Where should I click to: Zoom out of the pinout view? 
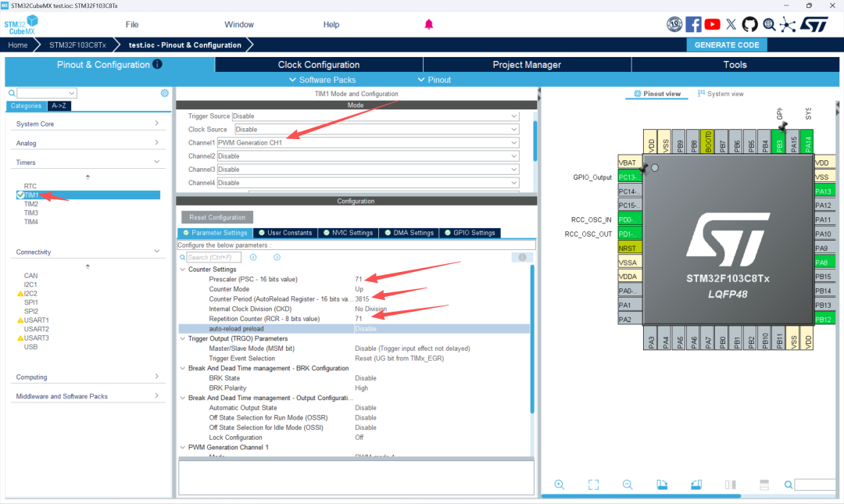(x=628, y=484)
